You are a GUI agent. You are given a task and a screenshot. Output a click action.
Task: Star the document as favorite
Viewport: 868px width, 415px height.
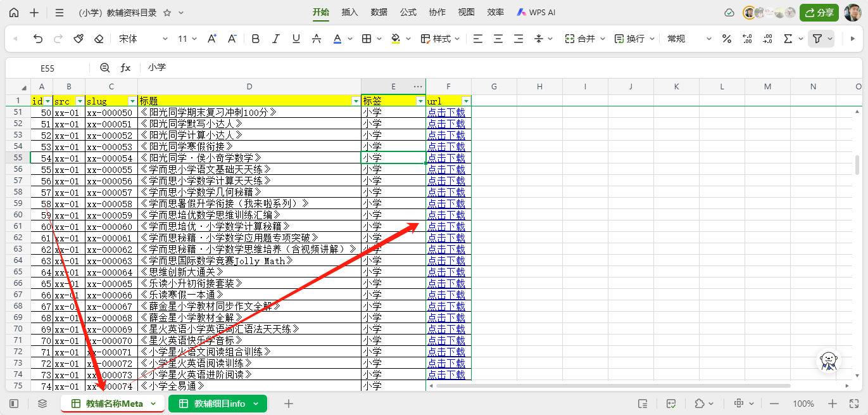point(167,13)
